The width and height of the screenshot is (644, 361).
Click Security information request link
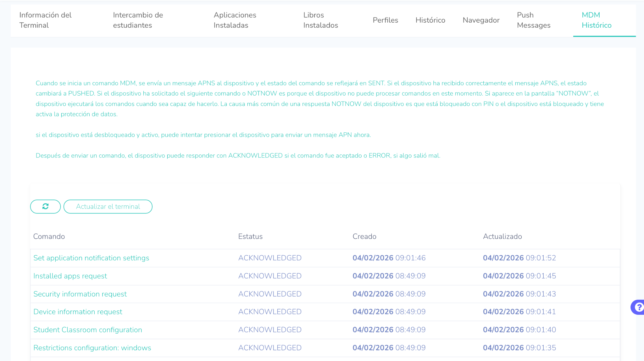pyautogui.click(x=80, y=294)
